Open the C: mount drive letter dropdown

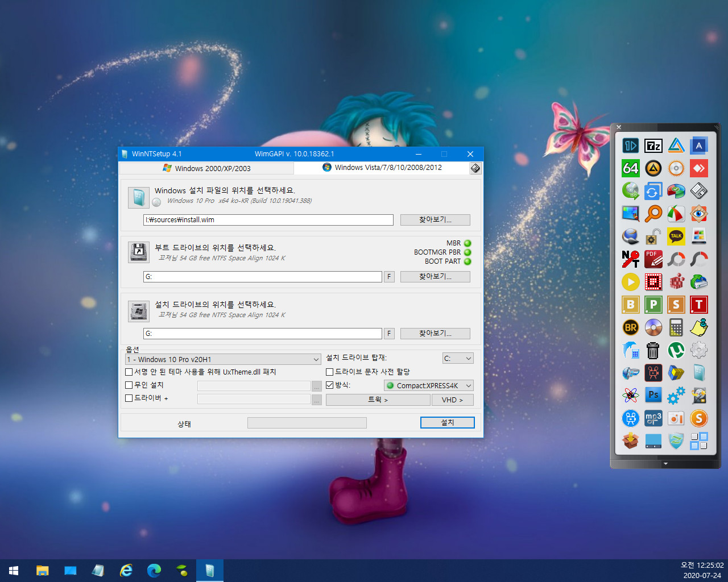(x=458, y=358)
